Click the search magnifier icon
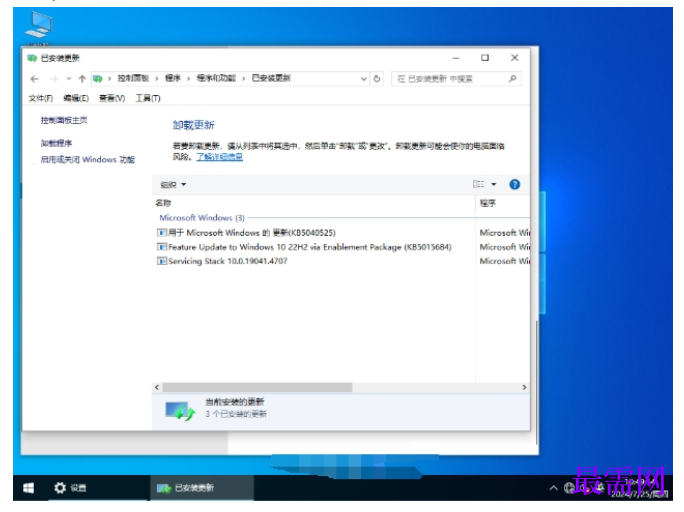Viewport: 684px width, 512px height. [513, 79]
